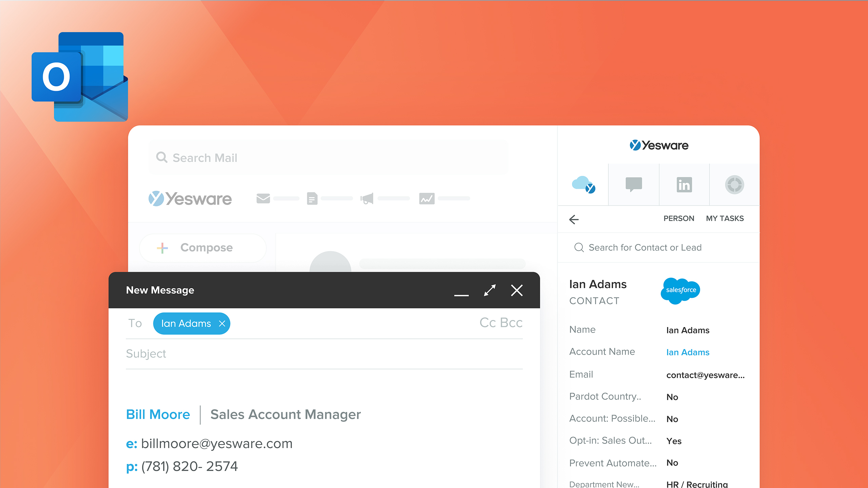Click the colored plus icon beside Compose

162,248
